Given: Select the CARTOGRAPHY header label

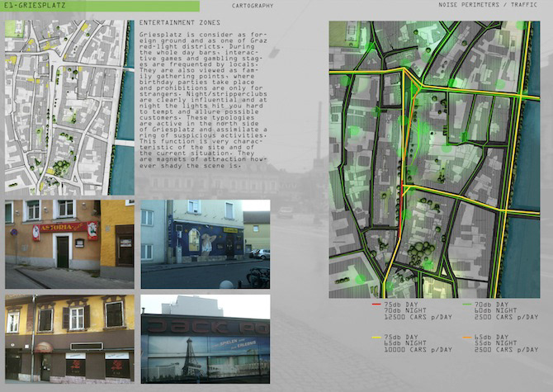Looking at the screenshot, I should pos(253,6).
